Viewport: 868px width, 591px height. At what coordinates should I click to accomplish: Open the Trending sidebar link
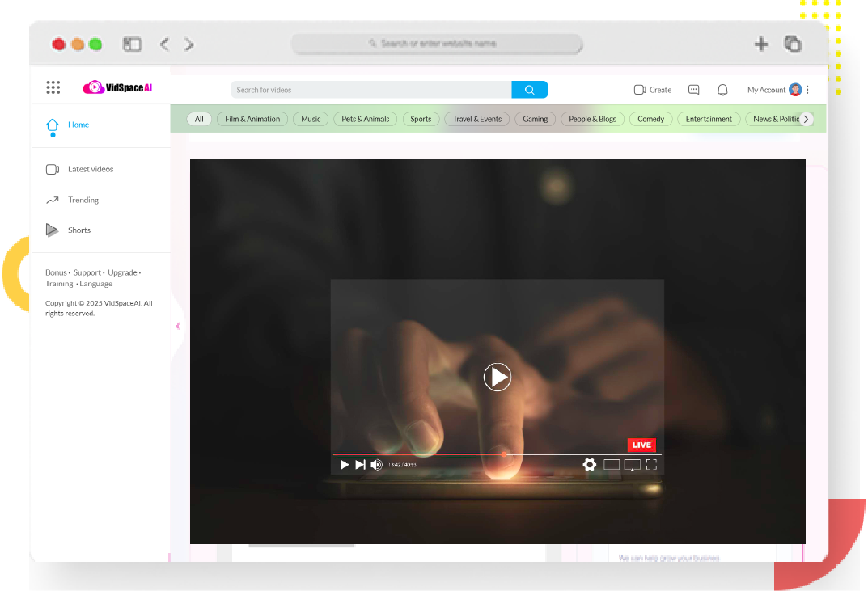pos(83,201)
